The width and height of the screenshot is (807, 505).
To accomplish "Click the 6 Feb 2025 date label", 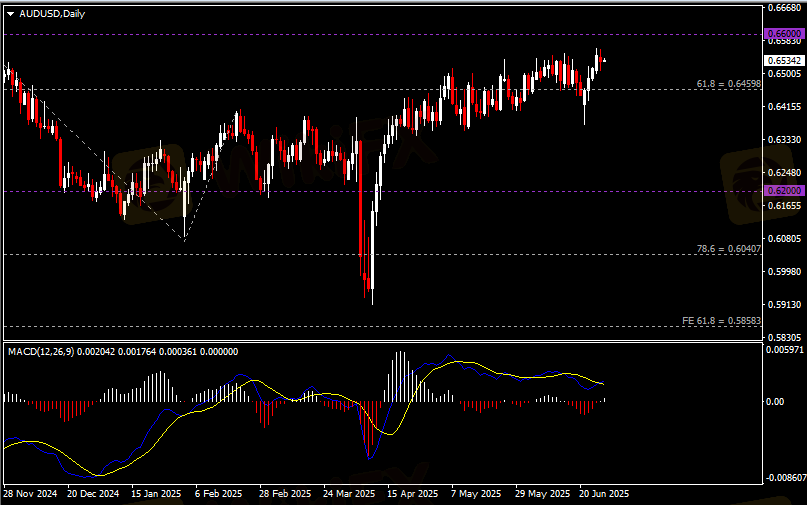I will point(219,494).
